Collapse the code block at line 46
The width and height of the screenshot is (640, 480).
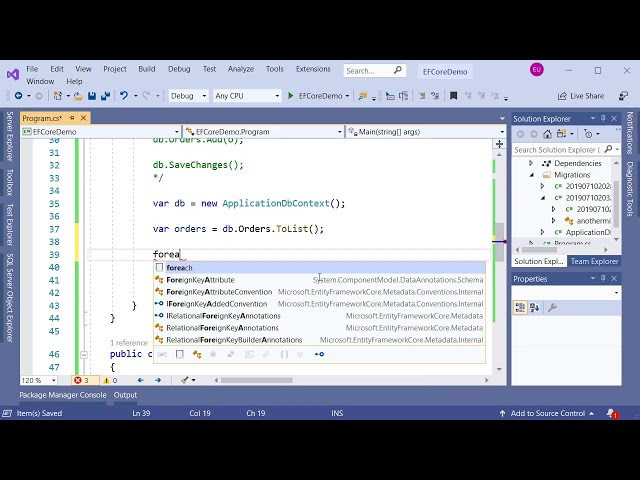pyautogui.click(x=84, y=355)
